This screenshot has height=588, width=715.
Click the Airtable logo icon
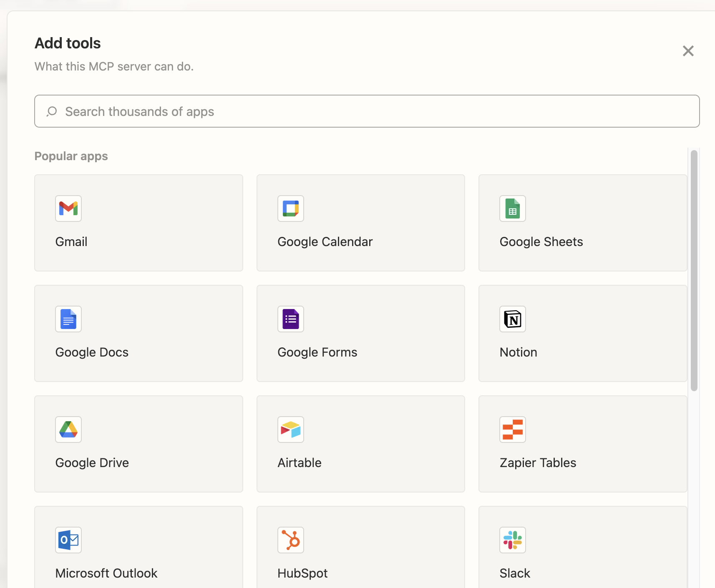(x=291, y=430)
